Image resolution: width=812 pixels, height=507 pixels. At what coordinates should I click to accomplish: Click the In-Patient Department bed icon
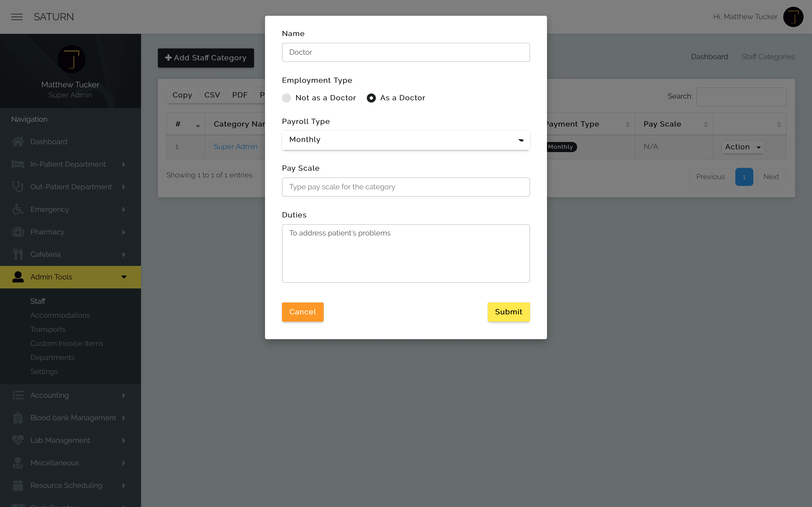(18, 164)
